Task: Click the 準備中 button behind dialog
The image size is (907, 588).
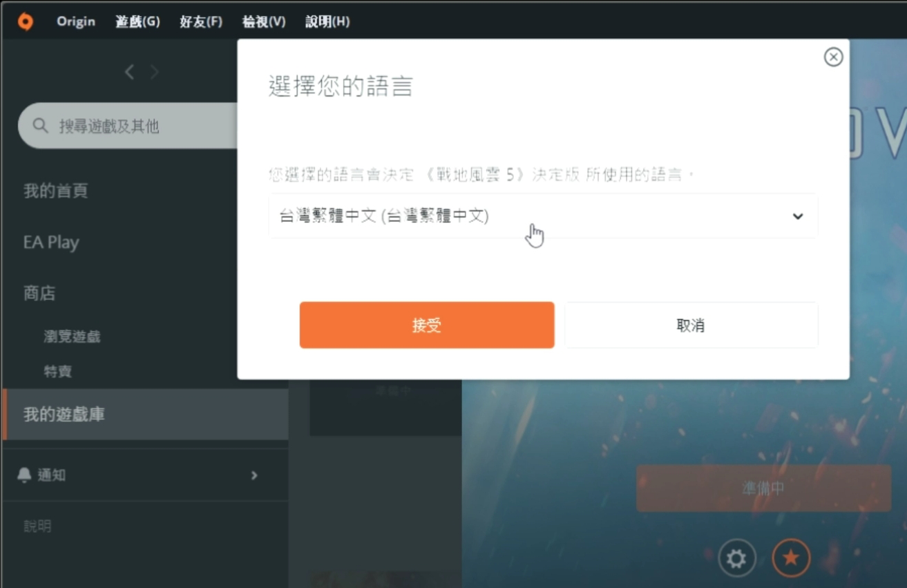Action: 763,488
